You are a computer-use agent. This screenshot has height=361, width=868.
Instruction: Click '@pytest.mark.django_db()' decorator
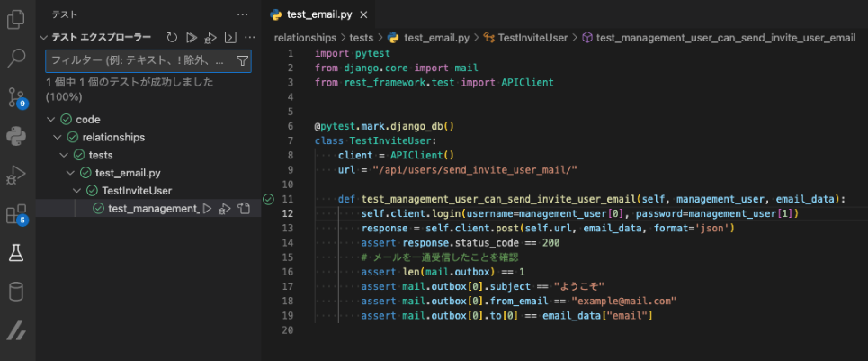[x=384, y=126]
